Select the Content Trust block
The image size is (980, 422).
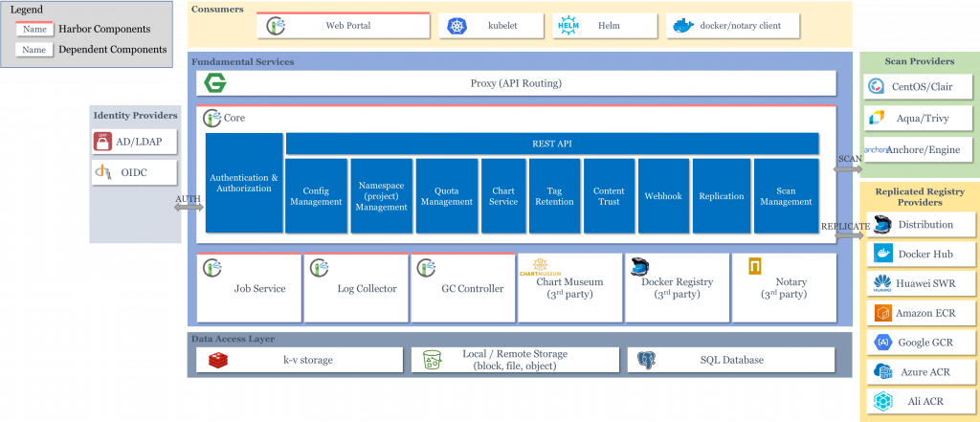tap(609, 195)
